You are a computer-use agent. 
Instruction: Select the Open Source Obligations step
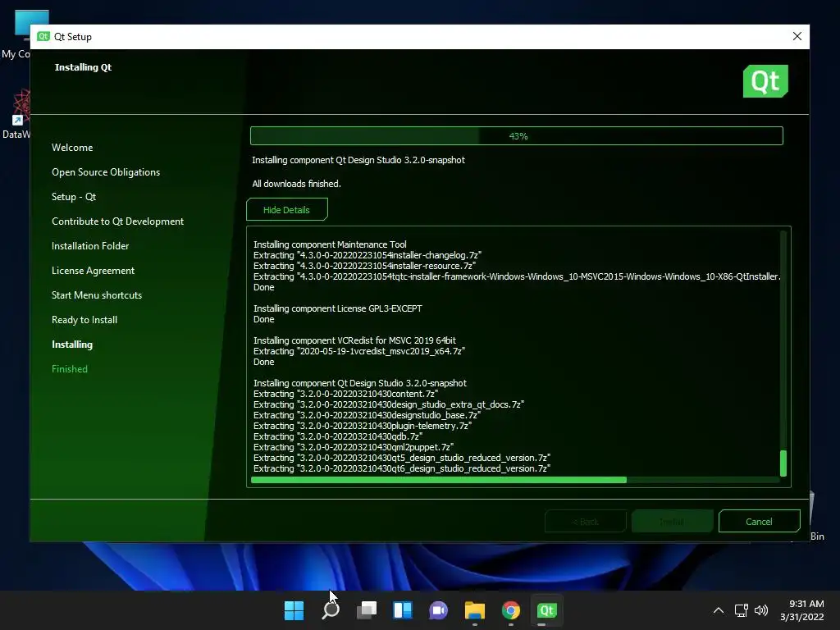(x=106, y=172)
